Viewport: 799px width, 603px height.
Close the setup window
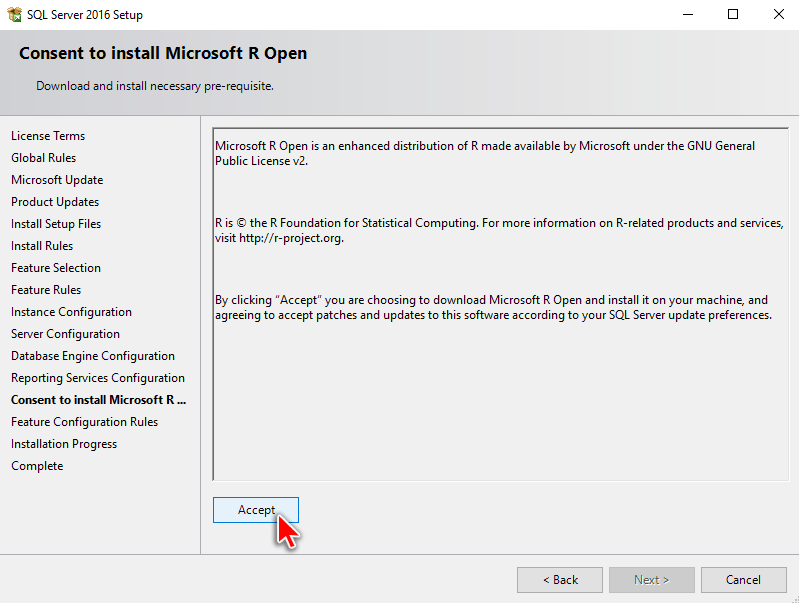(x=778, y=14)
